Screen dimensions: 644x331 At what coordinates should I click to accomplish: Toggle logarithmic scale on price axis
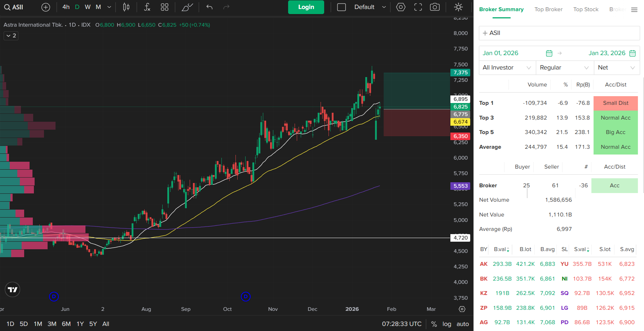(447, 324)
